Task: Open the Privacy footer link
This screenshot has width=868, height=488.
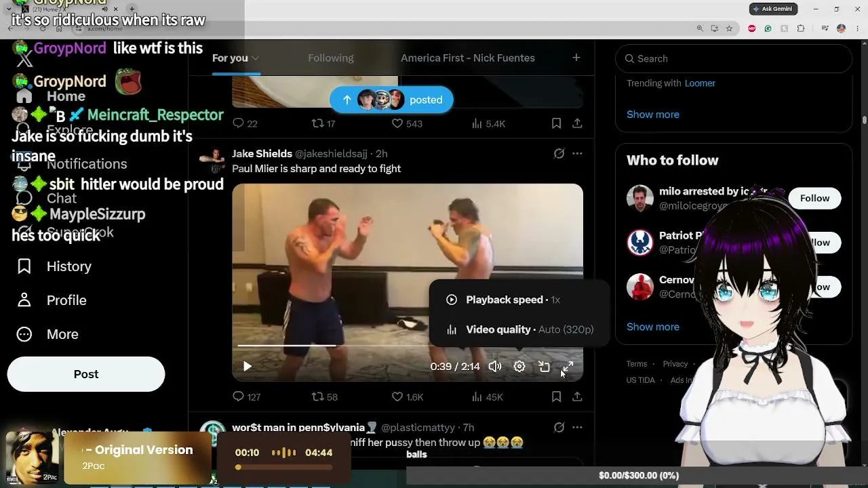Action: (675, 364)
